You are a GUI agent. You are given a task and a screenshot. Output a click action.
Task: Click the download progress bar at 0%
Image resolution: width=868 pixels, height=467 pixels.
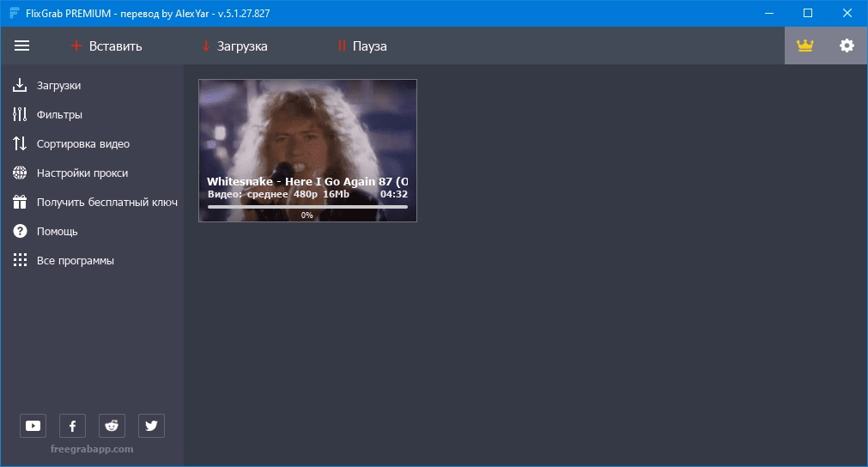tap(307, 207)
